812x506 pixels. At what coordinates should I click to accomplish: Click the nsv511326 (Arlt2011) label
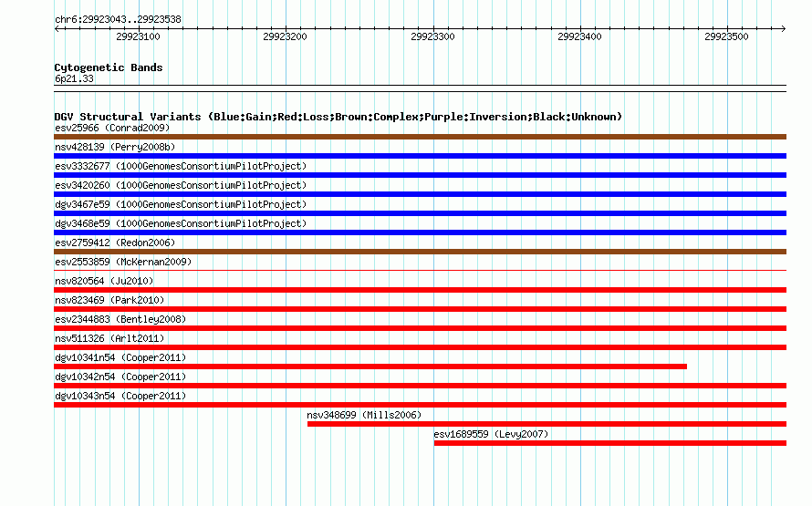[x=109, y=338]
